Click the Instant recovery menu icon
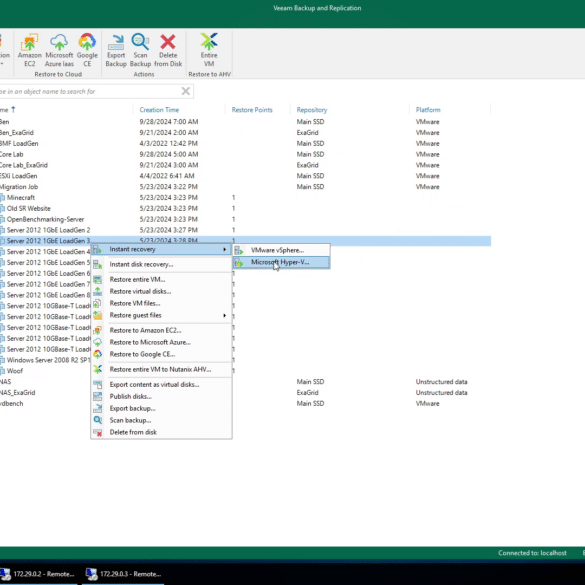The width and height of the screenshot is (585, 585). coord(97,250)
